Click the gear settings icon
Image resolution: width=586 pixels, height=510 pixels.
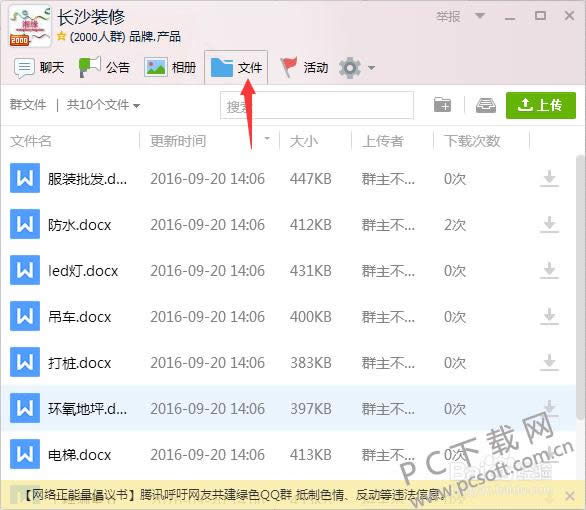(349, 68)
